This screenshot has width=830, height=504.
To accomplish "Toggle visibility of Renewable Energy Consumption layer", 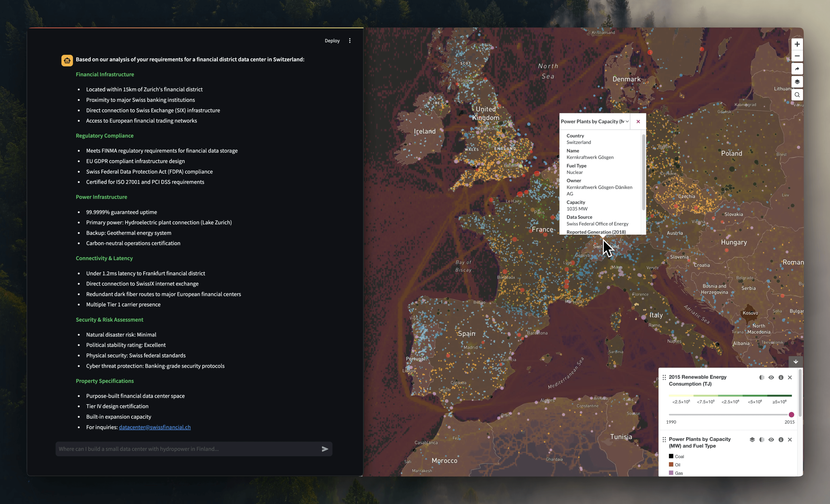I will coord(771,377).
